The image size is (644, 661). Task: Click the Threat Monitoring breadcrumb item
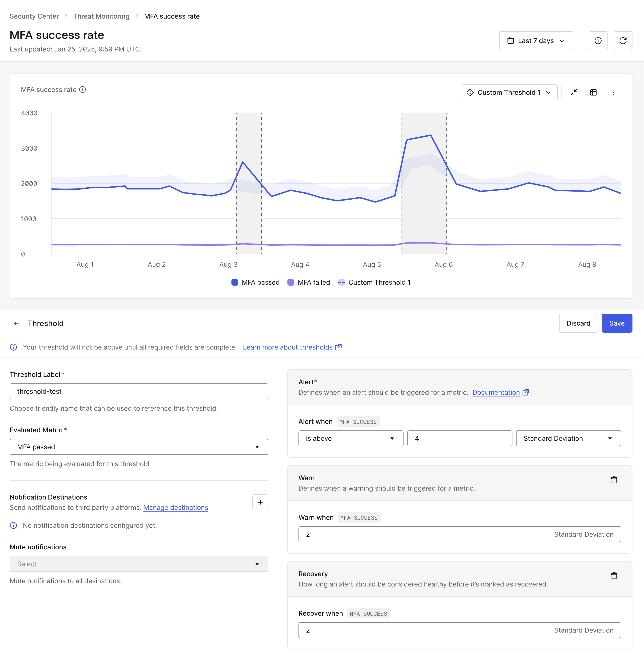[x=102, y=16]
